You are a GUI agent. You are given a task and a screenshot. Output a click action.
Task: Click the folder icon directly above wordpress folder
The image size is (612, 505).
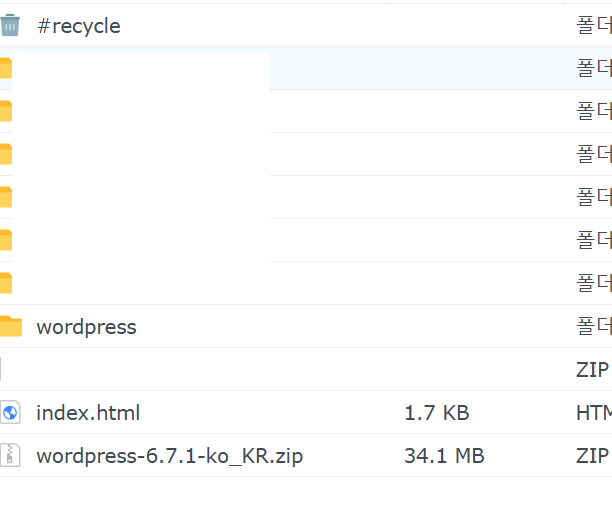point(6,283)
